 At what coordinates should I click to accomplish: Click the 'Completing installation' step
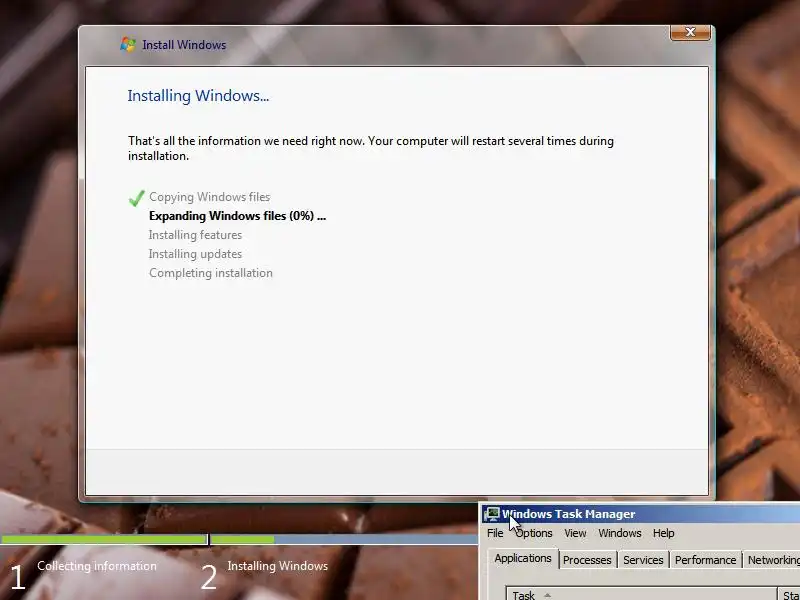[211, 273]
